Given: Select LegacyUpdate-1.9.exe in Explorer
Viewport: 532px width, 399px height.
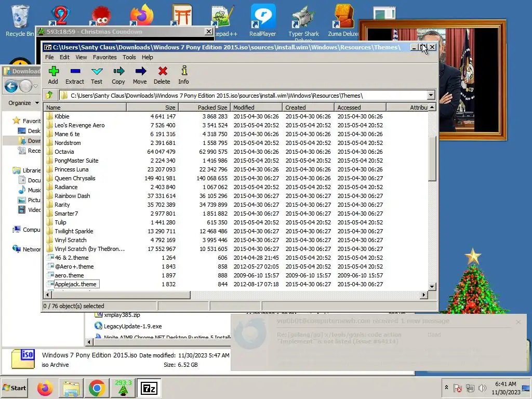Looking at the screenshot, I should click(x=132, y=326).
